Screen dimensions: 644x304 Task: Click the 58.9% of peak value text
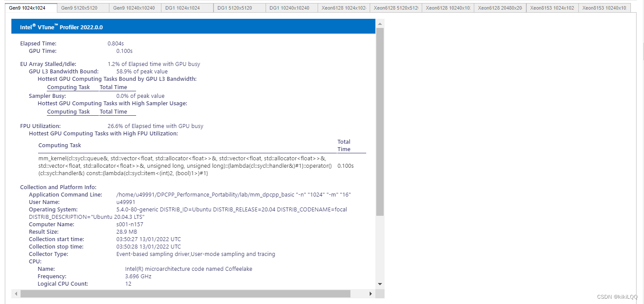tap(142, 71)
